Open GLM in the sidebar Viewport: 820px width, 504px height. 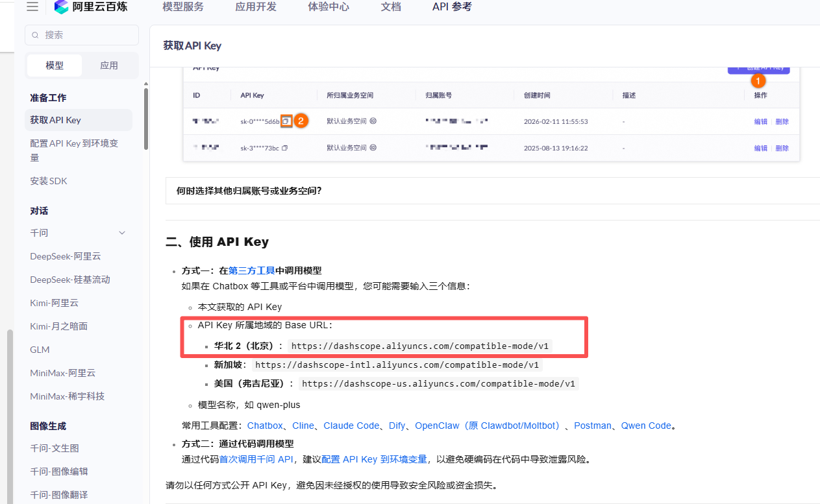point(40,350)
